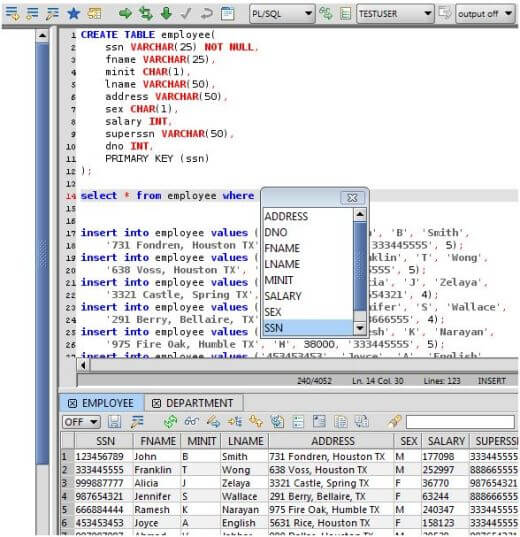Click the yellow puzzle pieces icon
520x537 pixels.
point(256,422)
